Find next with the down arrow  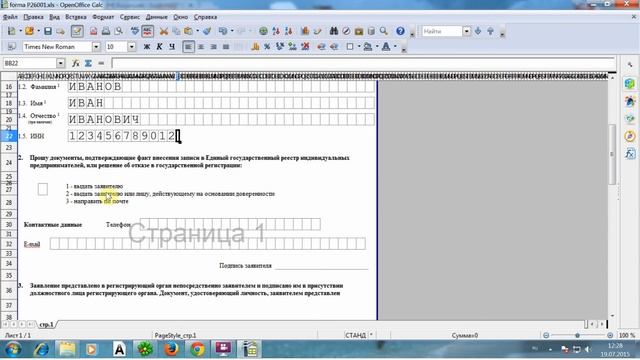click(x=478, y=31)
